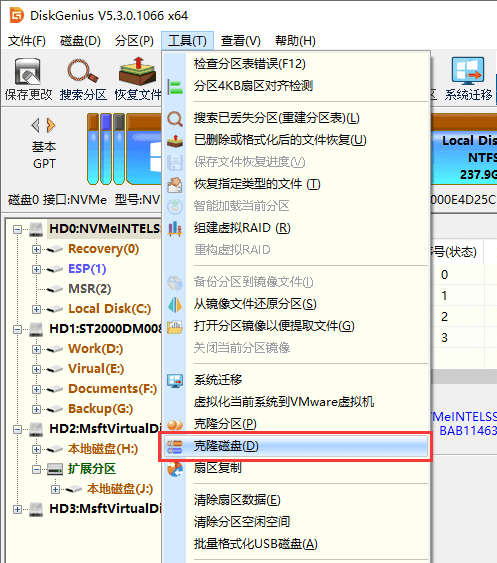The image size is (497, 563).
Task: Select 克隆磁盘(D) highlighted menu entry
Action: coord(296,446)
